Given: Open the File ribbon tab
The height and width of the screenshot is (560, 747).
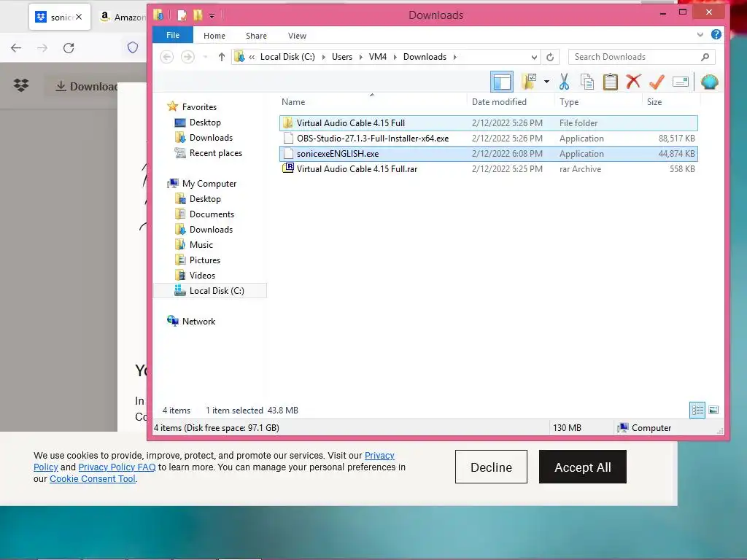Looking at the screenshot, I should [172, 35].
